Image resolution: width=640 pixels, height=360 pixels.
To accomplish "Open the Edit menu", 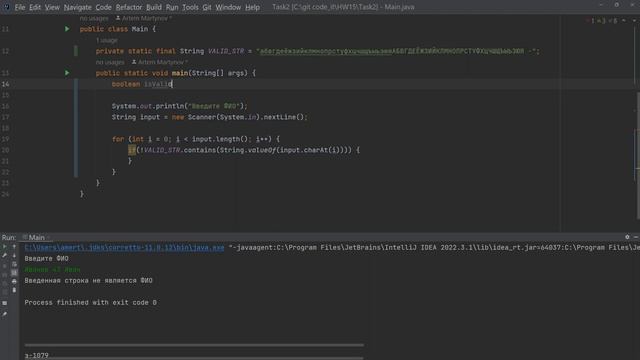I will (35, 7).
